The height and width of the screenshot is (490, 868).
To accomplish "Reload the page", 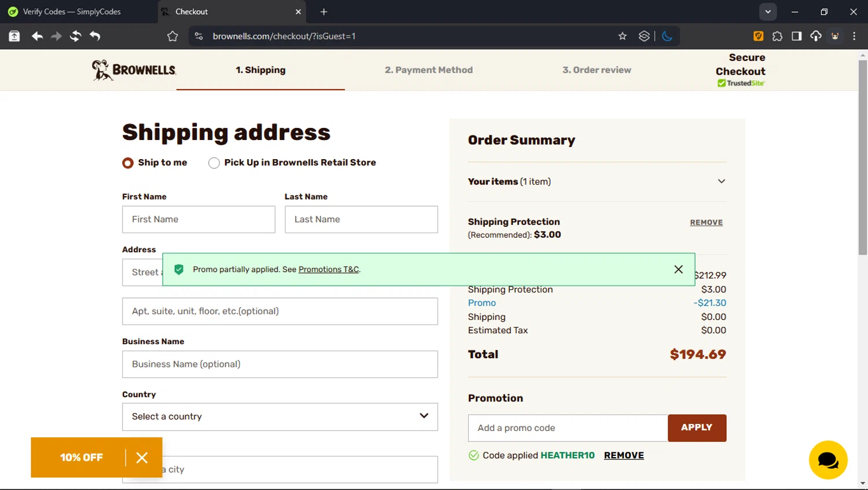I will tap(75, 36).
